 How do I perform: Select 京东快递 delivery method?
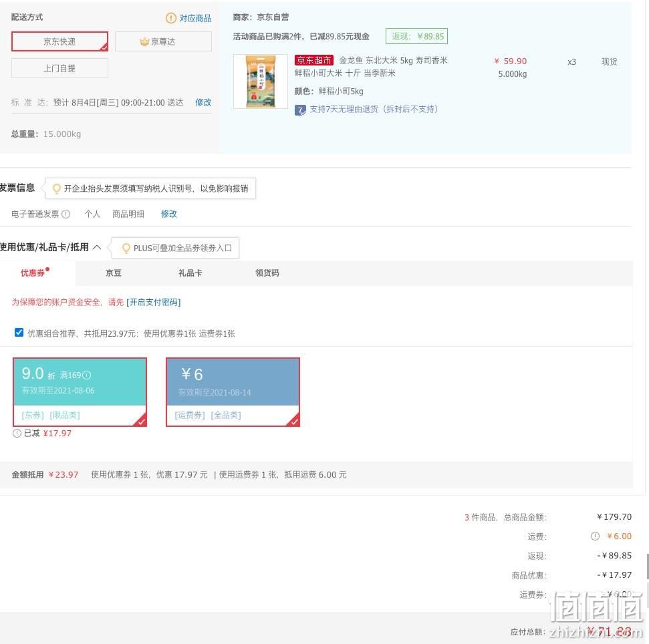(x=59, y=41)
